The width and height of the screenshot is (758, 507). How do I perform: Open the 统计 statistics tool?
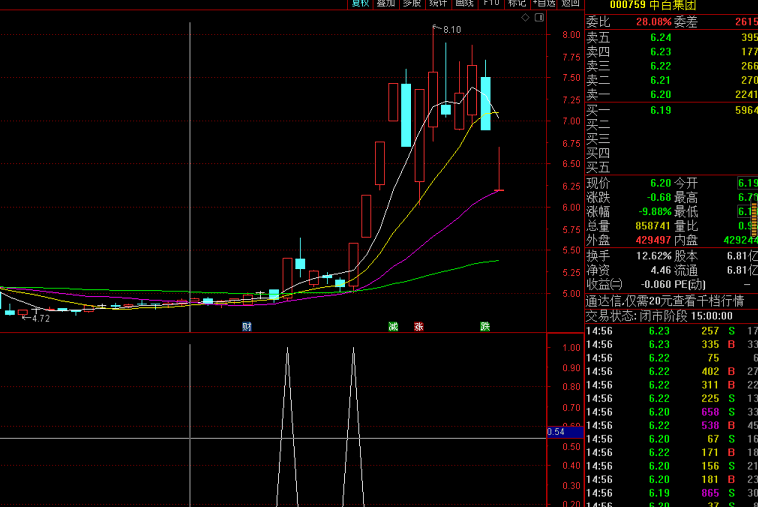click(438, 3)
